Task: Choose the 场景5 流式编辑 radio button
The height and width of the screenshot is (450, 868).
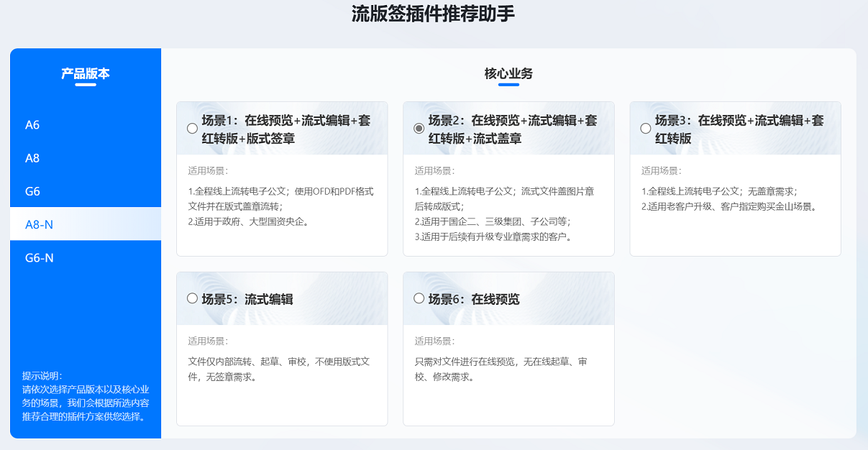Action: (x=192, y=298)
